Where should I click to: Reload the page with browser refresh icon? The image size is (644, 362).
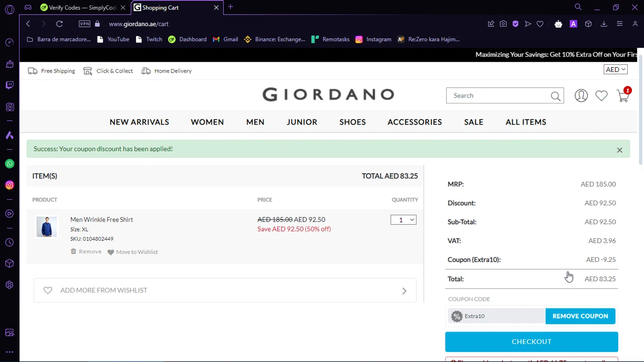coord(59,24)
